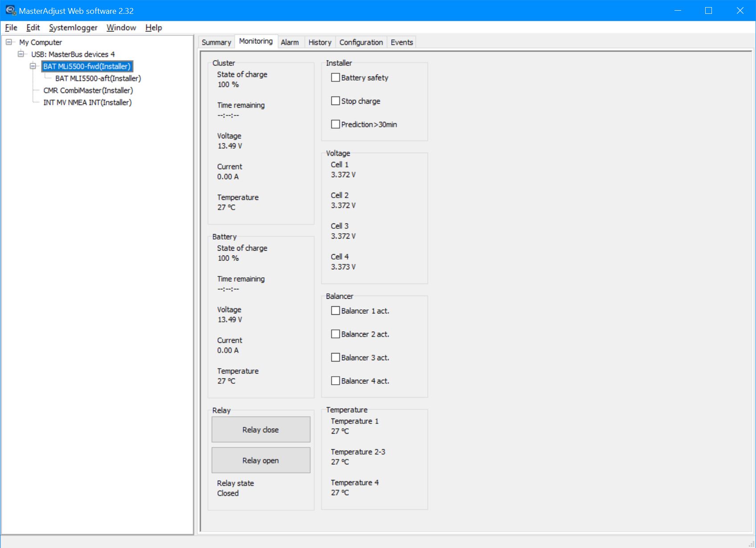Switch to the Events tab
Image resolution: width=756 pixels, height=548 pixels.
tap(402, 42)
